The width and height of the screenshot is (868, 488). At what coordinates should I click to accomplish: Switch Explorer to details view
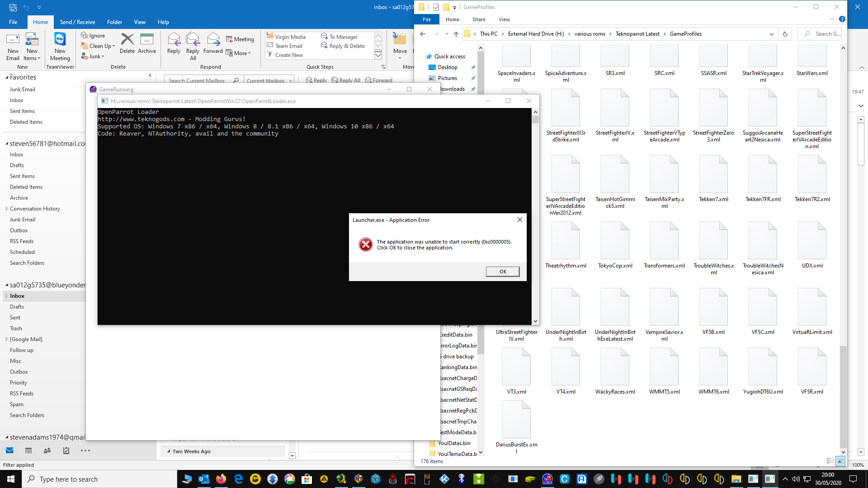(830, 461)
